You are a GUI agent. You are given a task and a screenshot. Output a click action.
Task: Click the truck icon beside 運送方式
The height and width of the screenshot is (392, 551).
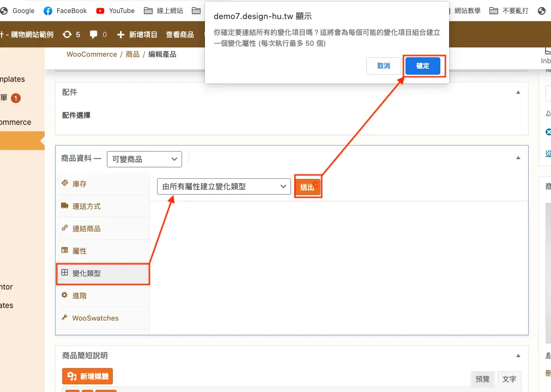(x=65, y=206)
